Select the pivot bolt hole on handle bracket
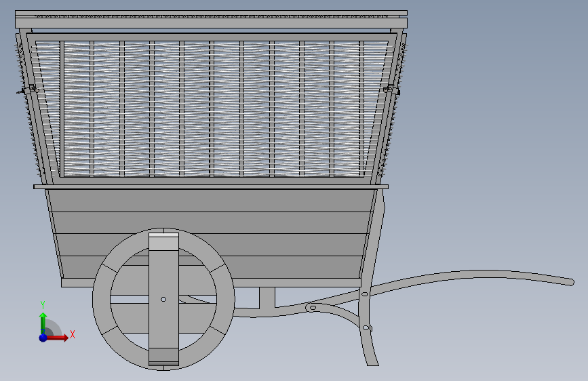This screenshot has width=588, height=381. point(313,308)
